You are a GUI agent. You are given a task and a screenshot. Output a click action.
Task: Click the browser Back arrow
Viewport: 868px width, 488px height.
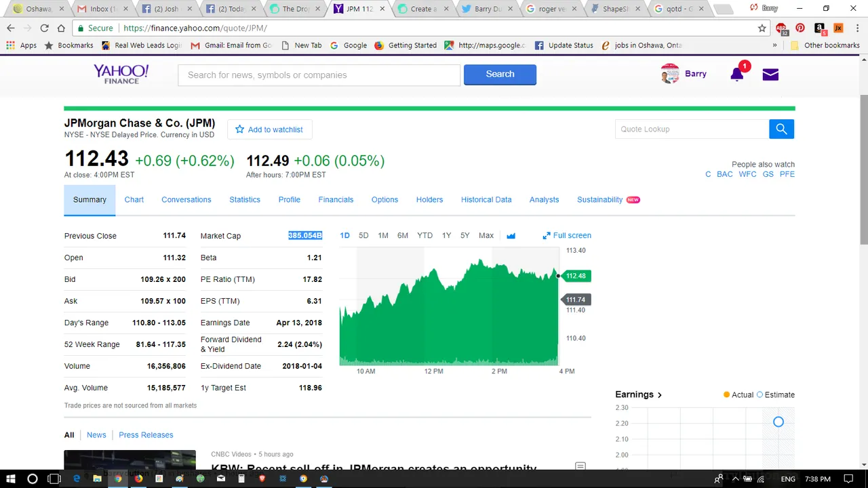click(11, 28)
